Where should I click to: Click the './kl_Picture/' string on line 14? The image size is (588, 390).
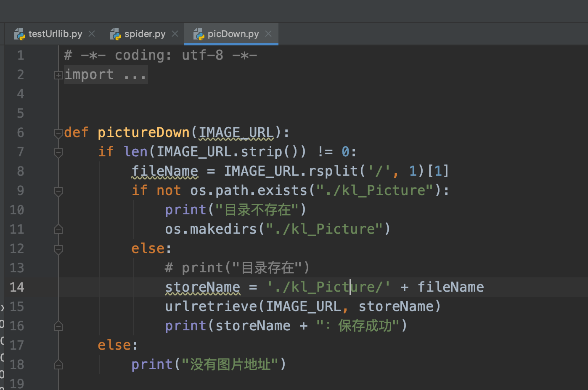[328, 287]
